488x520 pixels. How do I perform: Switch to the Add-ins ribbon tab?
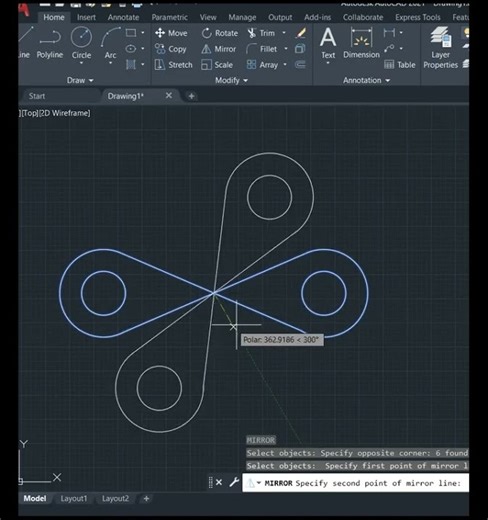click(x=317, y=17)
